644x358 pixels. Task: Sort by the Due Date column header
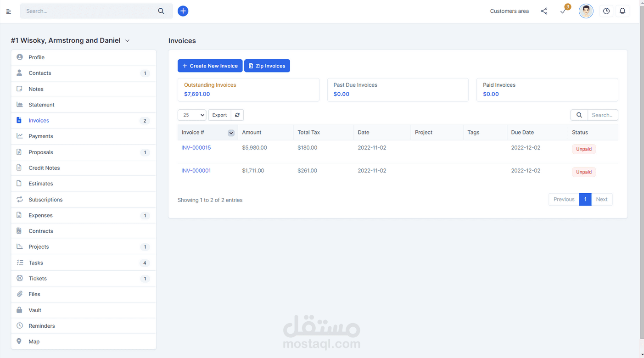538,132
